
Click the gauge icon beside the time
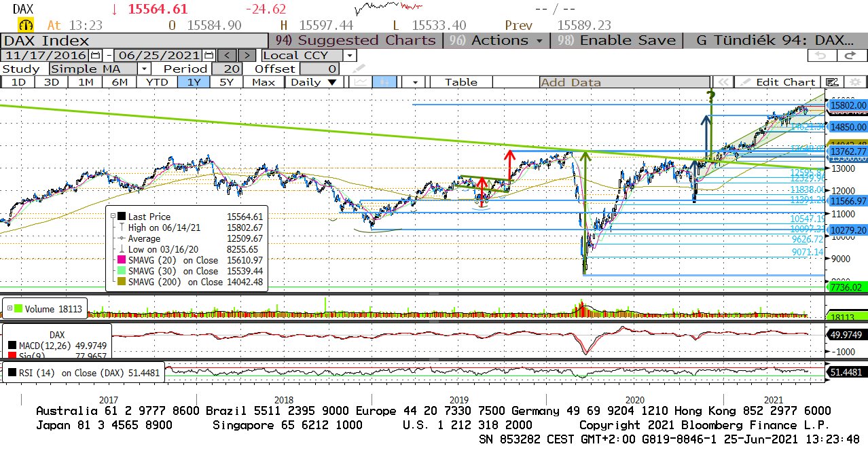pos(26,25)
